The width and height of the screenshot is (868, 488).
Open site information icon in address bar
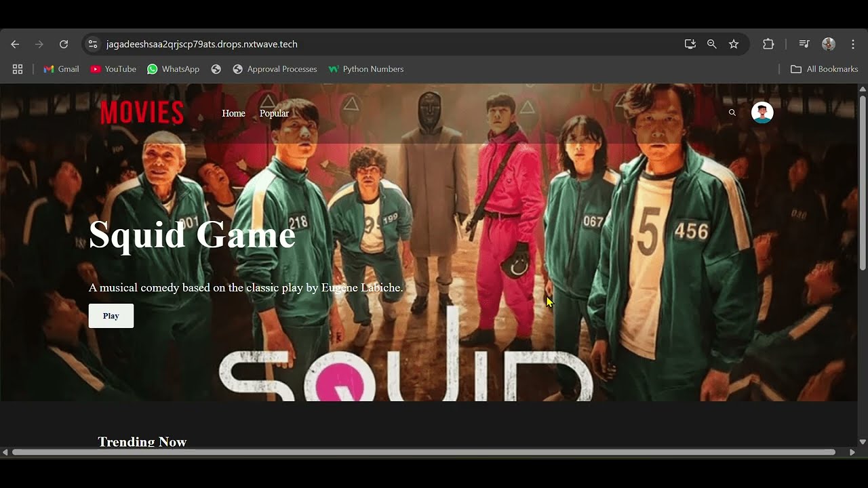click(93, 44)
